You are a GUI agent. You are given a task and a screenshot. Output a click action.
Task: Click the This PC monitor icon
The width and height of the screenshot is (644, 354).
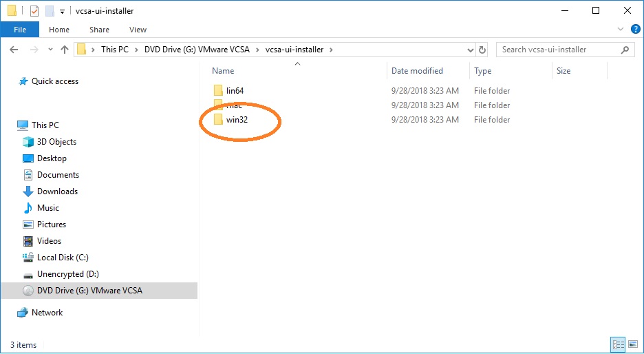pyautogui.click(x=23, y=125)
